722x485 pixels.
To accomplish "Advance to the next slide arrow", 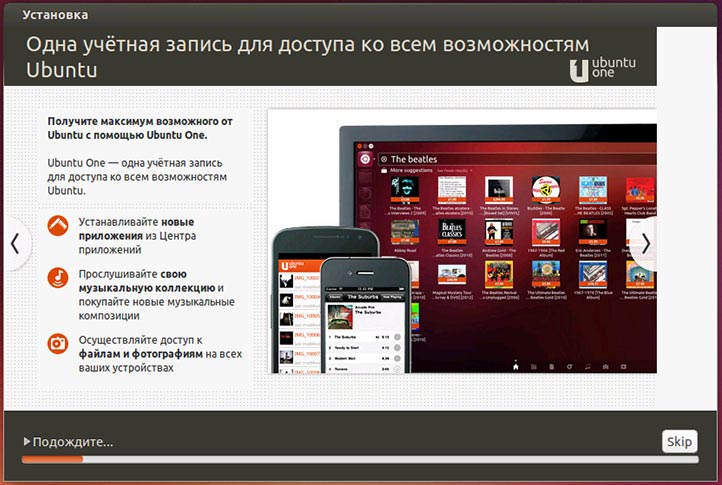I will coord(645,244).
